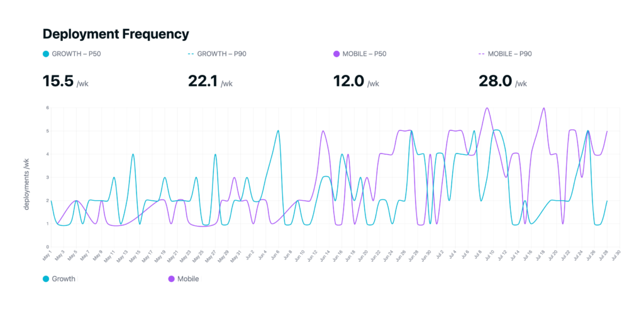
Task: Click the 15.5 /wk value
Action: tap(65, 81)
